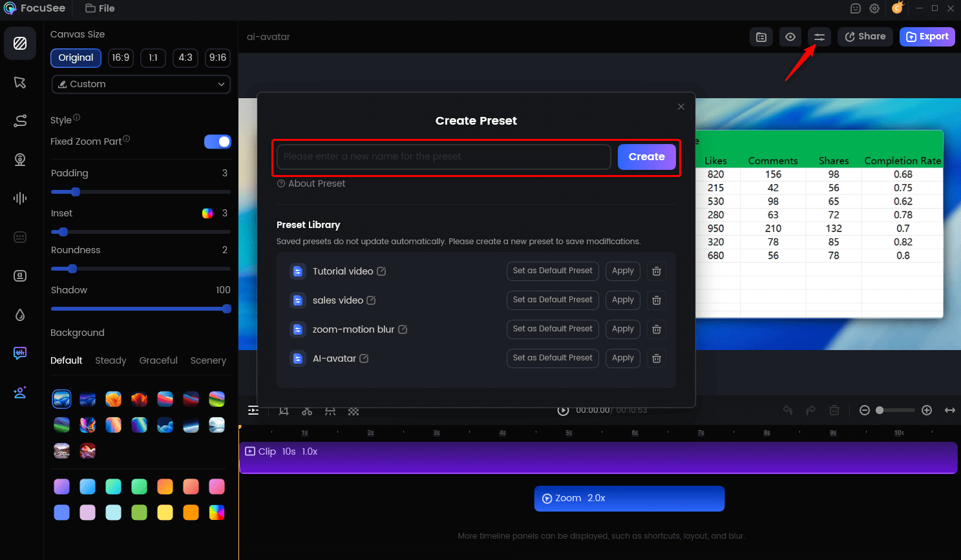Rename the Tutorial video preset
Screen dimensions: 961x560
pyautogui.click(x=381, y=271)
